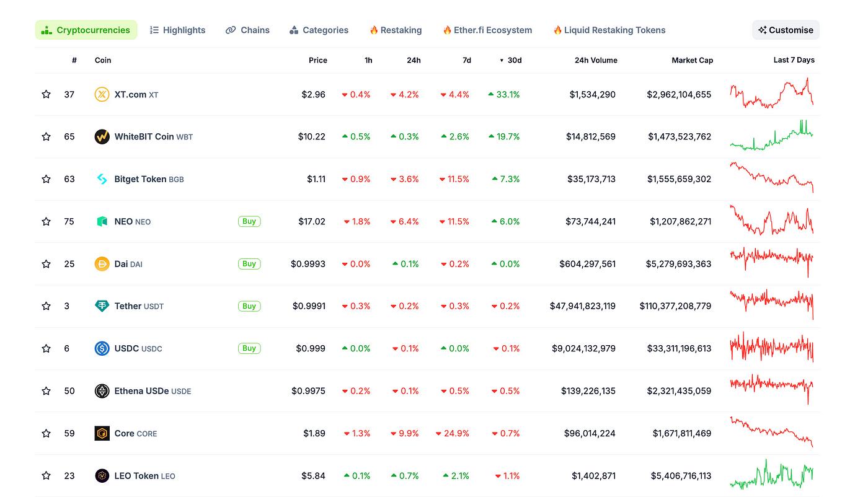Add Ethena USDe to watchlist star
This screenshot has height=497, width=868.
click(46, 391)
